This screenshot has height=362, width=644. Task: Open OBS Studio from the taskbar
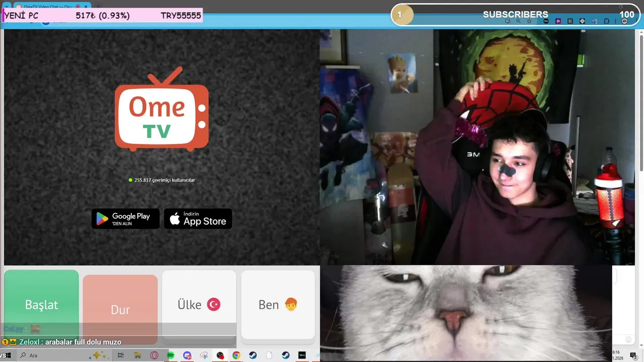(220, 355)
